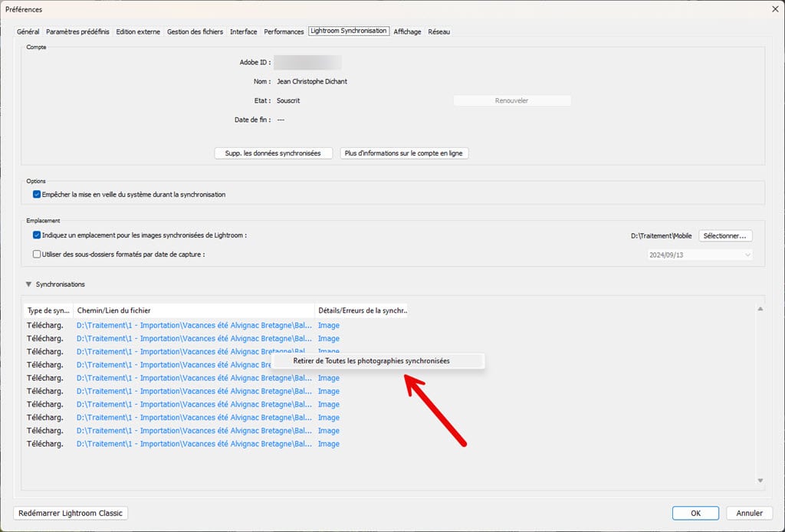Click the Souscrit status text
Screen dimensions: 785x532
(x=288, y=100)
